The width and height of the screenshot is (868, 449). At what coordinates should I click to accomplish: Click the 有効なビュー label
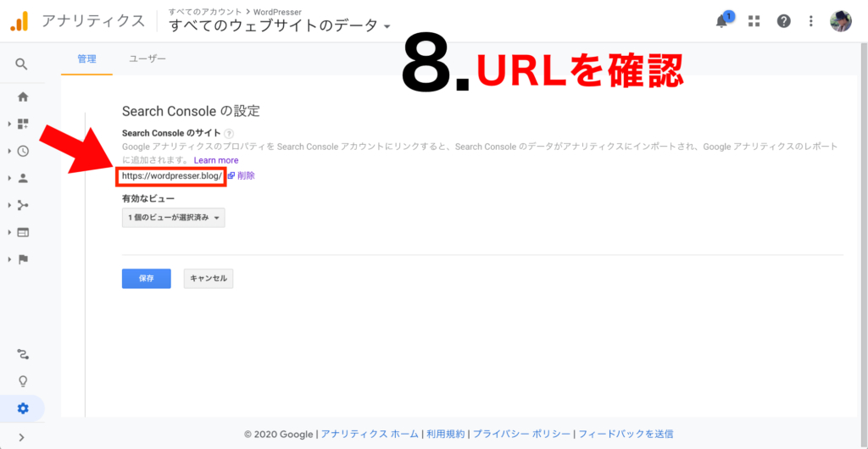click(149, 197)
